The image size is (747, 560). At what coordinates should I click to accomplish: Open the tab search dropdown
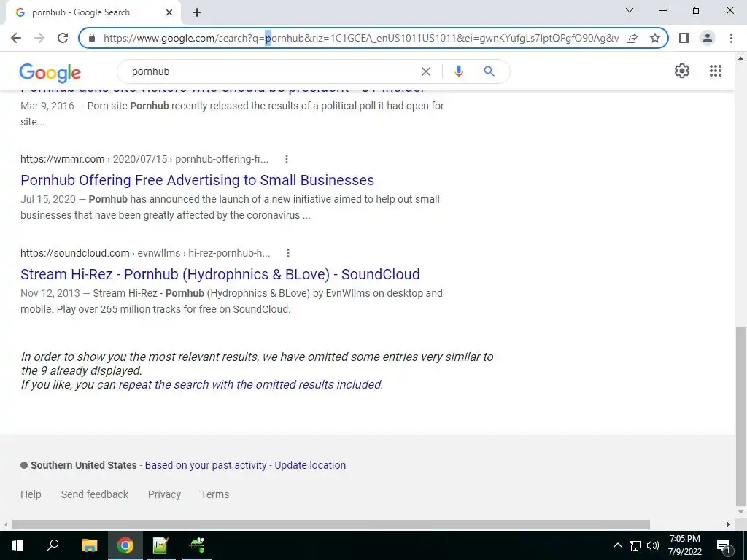(630, 10)
